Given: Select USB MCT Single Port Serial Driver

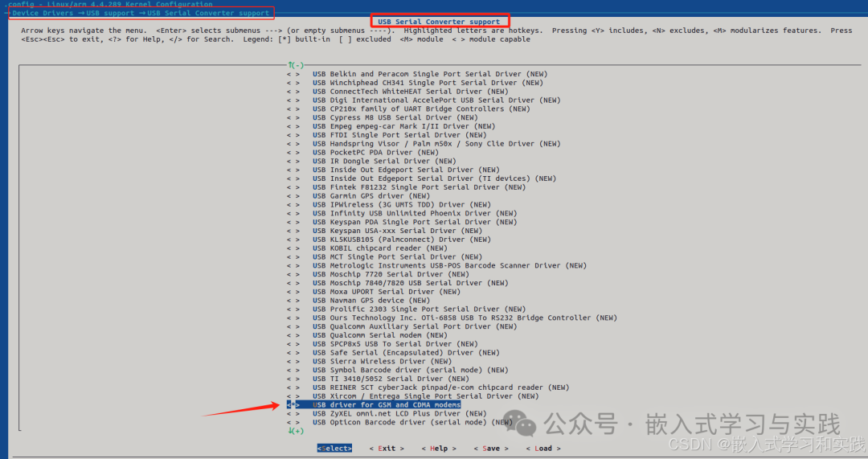Looking at the screenshot, I should click(384, 257).
